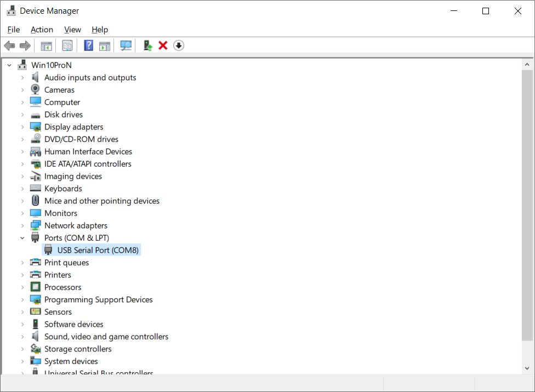Click the Audio inputs speaker icon
Image resolution: width=535 pixels, height=392 pixels.
(x=35, y=77)
